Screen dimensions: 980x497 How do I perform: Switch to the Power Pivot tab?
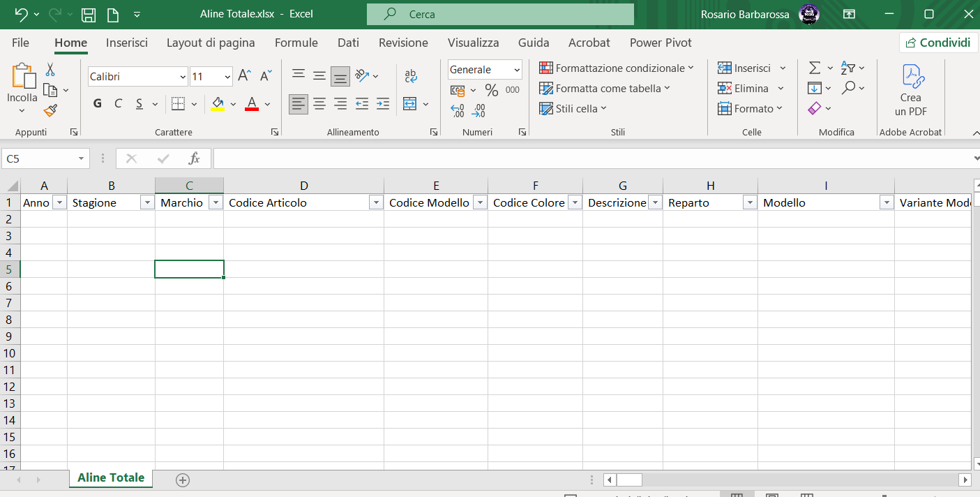coord(661,43)
